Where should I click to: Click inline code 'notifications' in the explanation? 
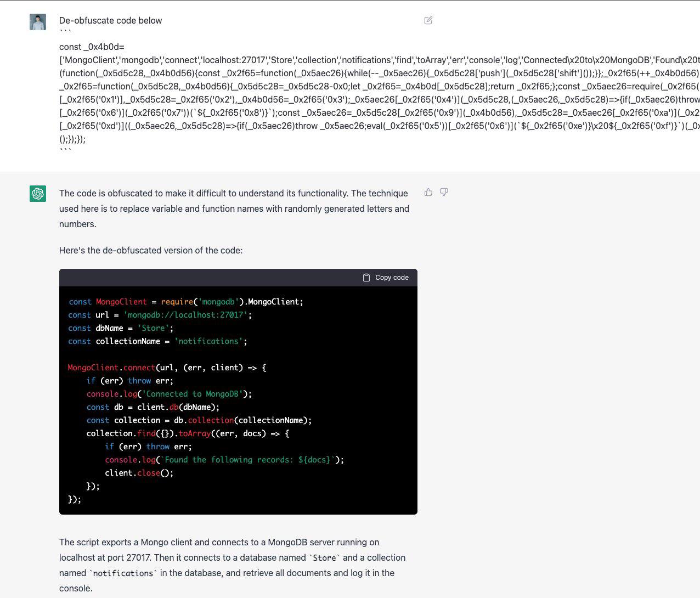coord(123,573)
